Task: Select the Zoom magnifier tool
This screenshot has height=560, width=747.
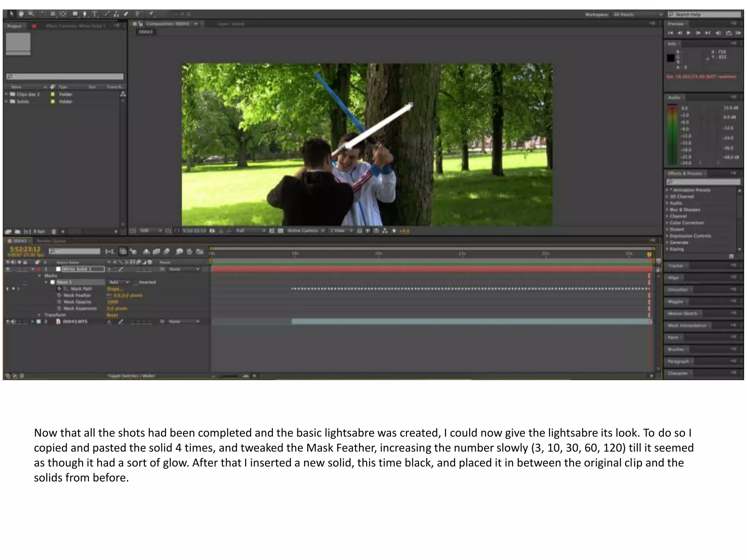Action: pos(31,14)
